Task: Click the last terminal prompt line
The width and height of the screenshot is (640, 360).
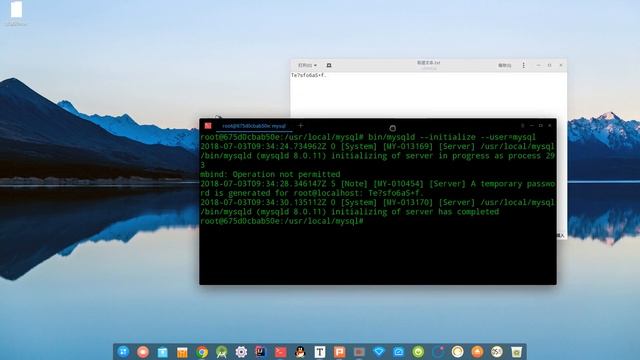Action: point(282,221)
